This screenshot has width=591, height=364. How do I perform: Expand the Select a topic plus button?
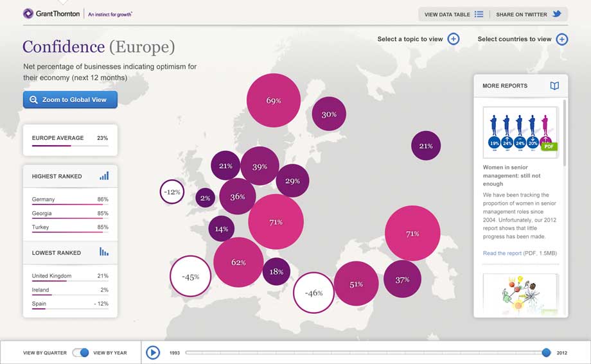coord(454,39)
